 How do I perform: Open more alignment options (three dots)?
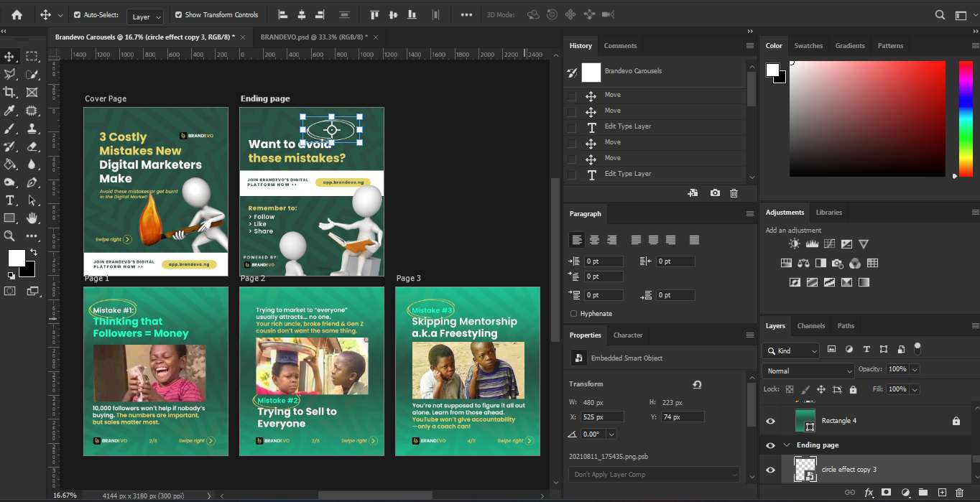[466, 14]
